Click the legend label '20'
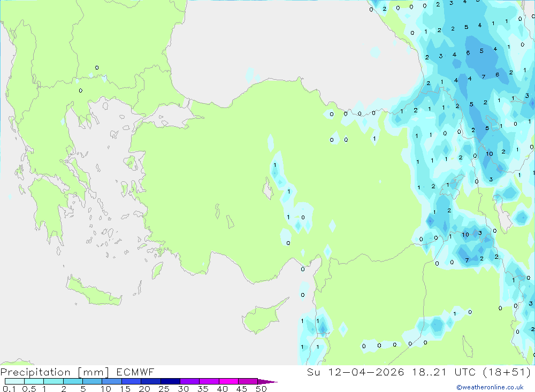Image resolution: width=535 pixels, height=392 pixels. point(144,389)
